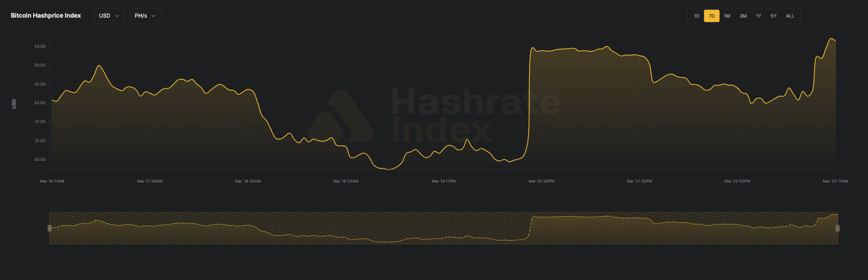868x280 pixels.
Task: Click the Mar 22 02PM axis label
Action: pos(737,181)
